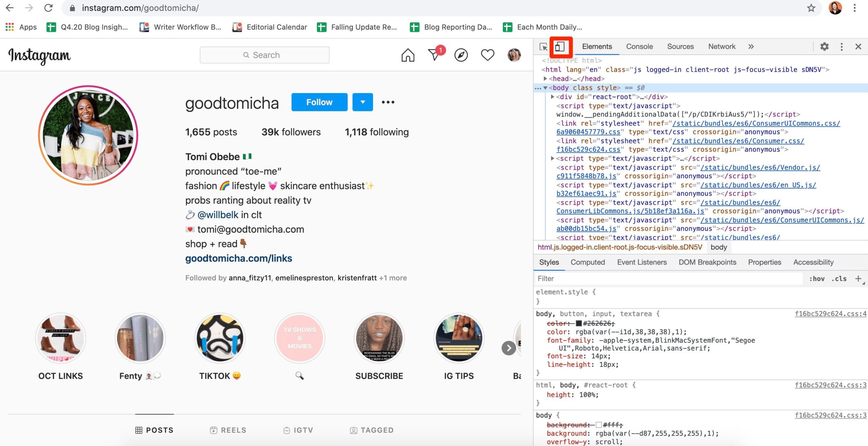Switch to TAGGED profile tab
868x446 pixels.
coord(372,430)
